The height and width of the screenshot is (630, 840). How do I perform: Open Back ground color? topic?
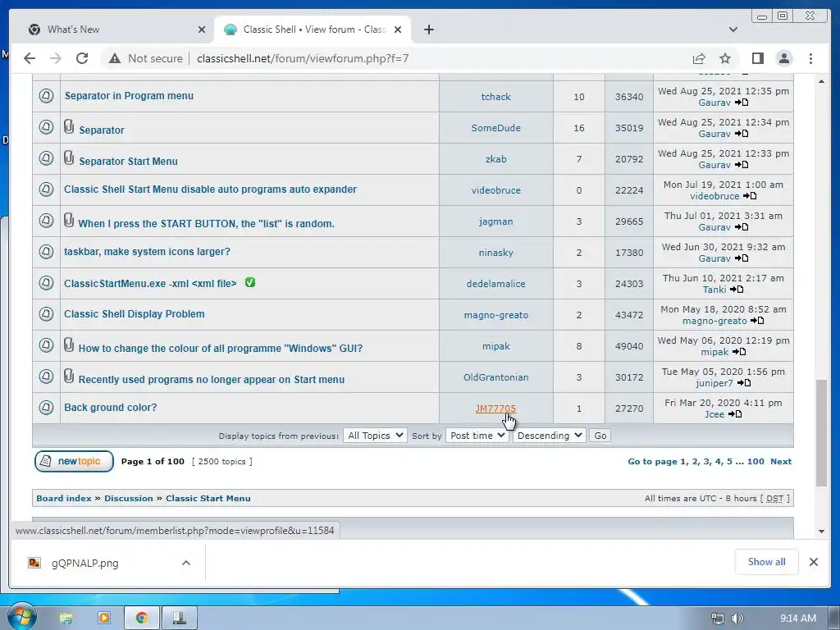(x=111, y=407)
